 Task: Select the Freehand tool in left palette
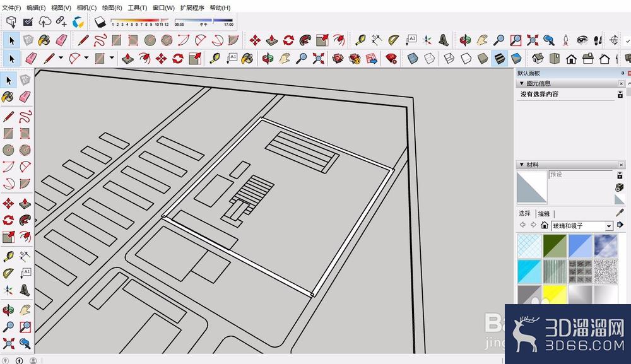[25, 117]
